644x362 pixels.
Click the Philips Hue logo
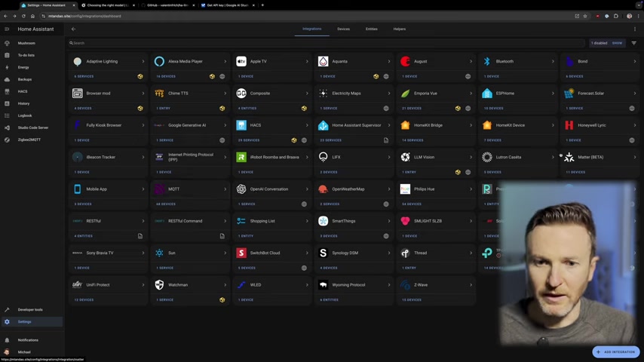tap(405, 189)
